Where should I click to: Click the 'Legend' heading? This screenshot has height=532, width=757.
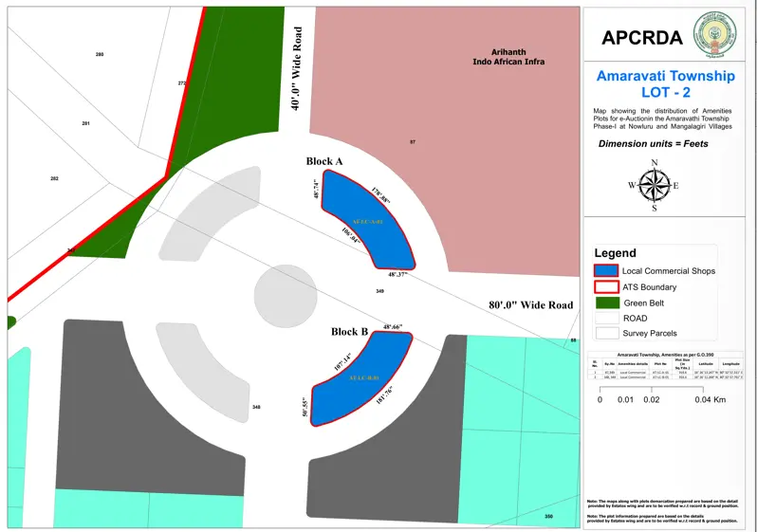click(615, 253)
